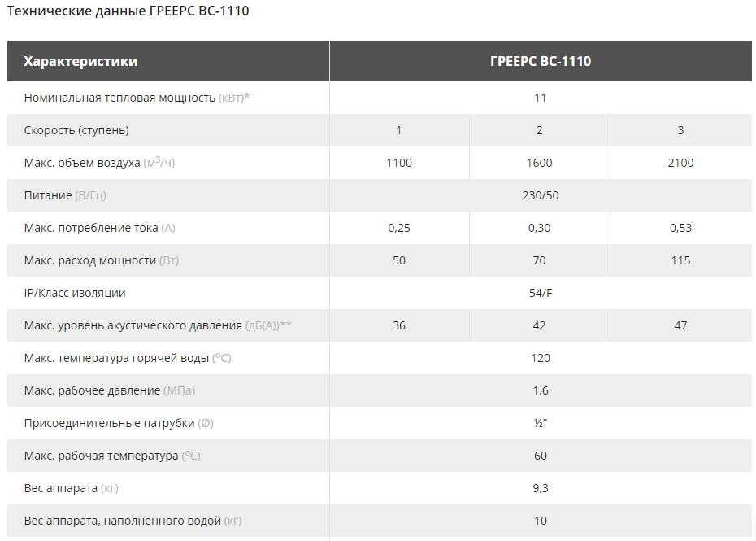Select the 'IP/Класс изоляции' row label

(75, 293)
